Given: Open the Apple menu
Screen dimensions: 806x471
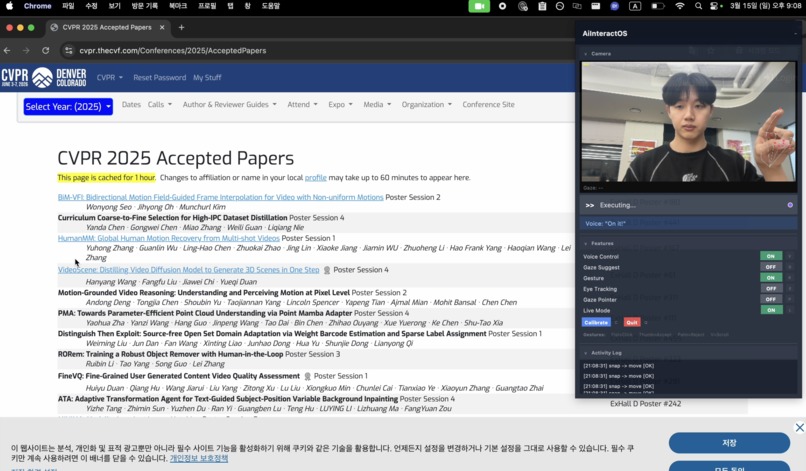Looking at the screenshot, I should [x=10, y=6].
